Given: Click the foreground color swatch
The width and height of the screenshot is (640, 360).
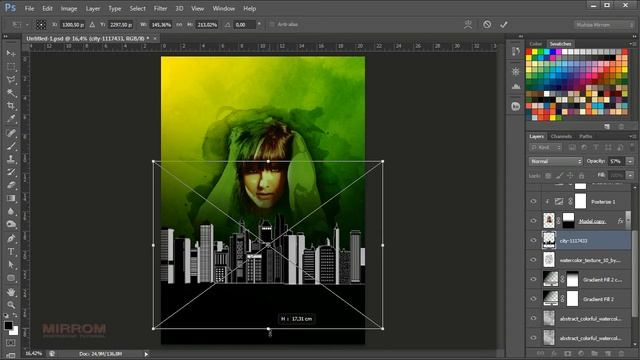Looking at the screenshot, I should (x=8, y=325).
